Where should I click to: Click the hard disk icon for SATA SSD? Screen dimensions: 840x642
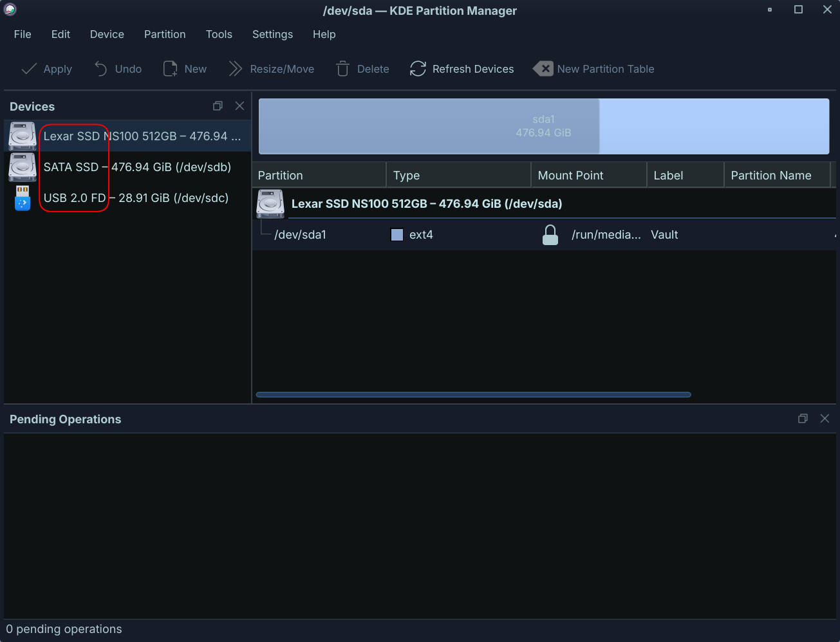(x=23, y=167)
